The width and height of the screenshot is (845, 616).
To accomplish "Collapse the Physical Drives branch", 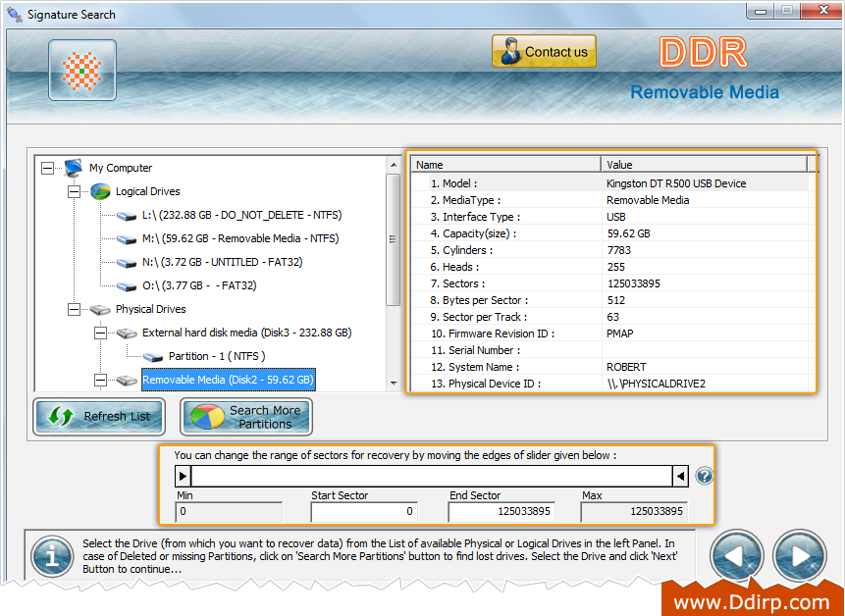I will coord(74,309).
